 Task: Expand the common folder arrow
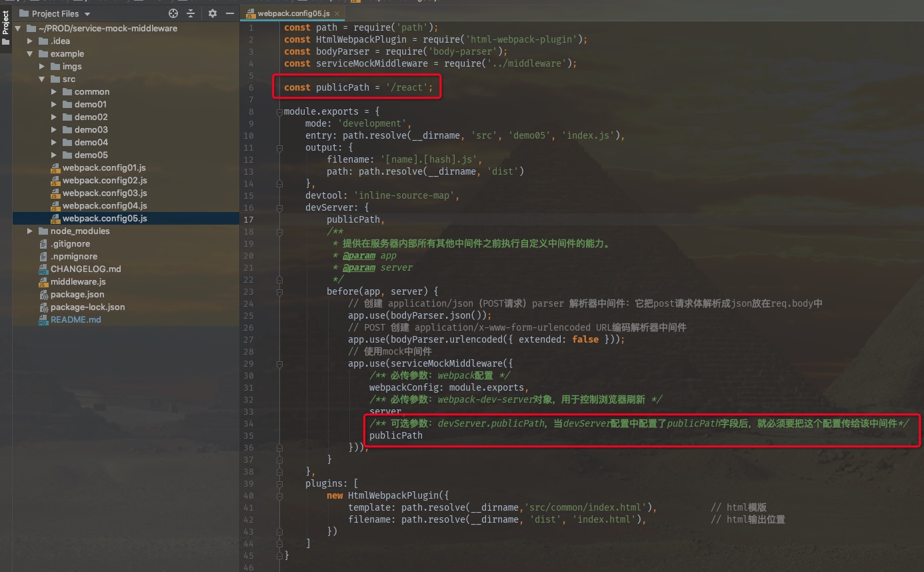tap(54, 92)
